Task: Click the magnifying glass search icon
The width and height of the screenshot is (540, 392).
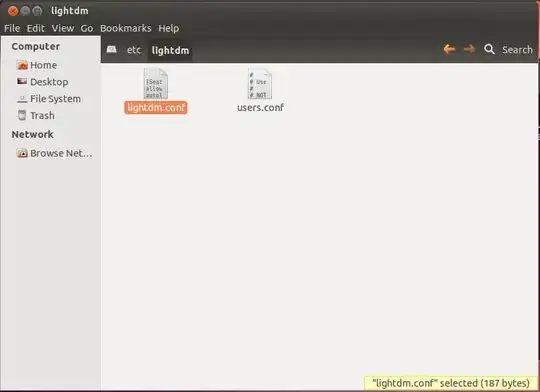Action: coord(489,50)
